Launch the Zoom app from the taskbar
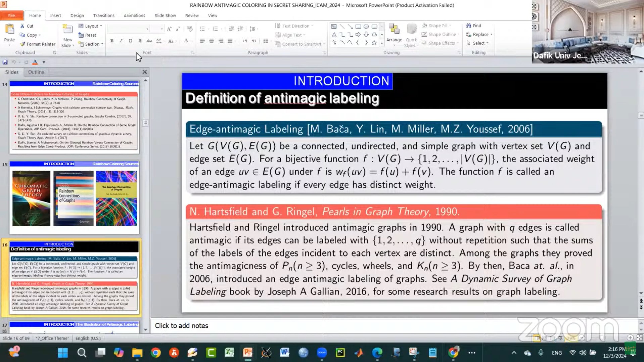 point(322,353)
